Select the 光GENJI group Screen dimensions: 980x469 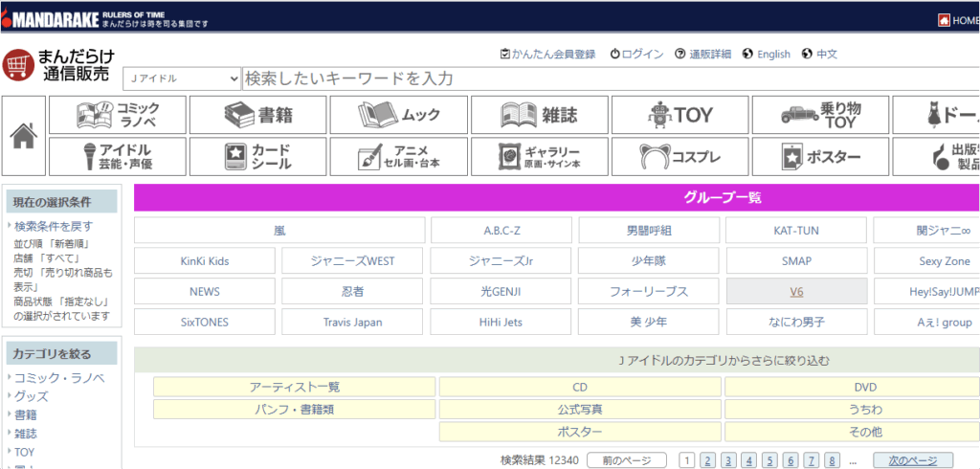click(x=501, y=291)
